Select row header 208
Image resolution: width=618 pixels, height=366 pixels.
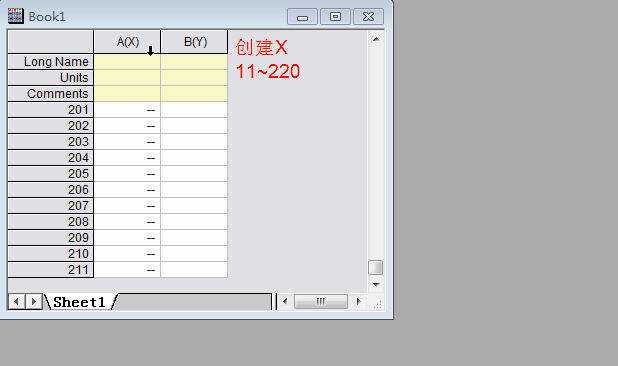[x=50, y=222]
